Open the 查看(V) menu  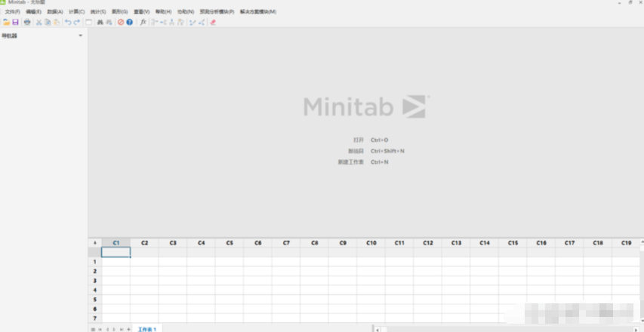pyautogui.click(x=142, y=12)
